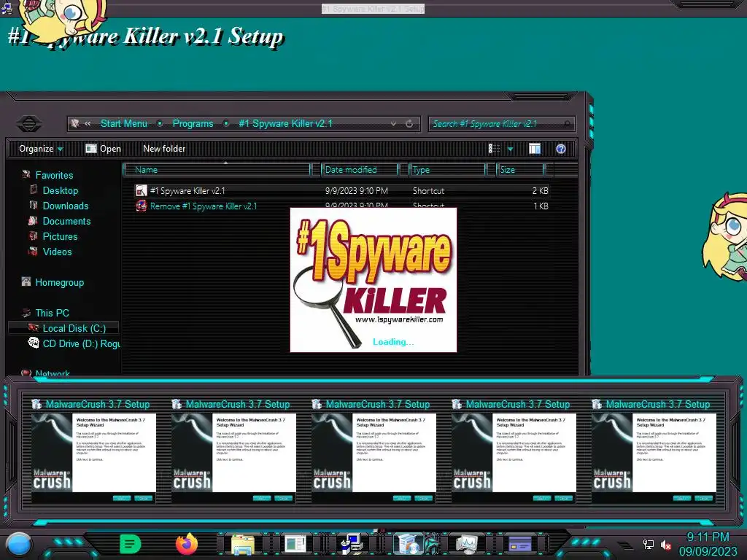The height and width of the screenshot is (560, 747).
Task: Open Desktop in navigation pane
Action: coord(60,190)
